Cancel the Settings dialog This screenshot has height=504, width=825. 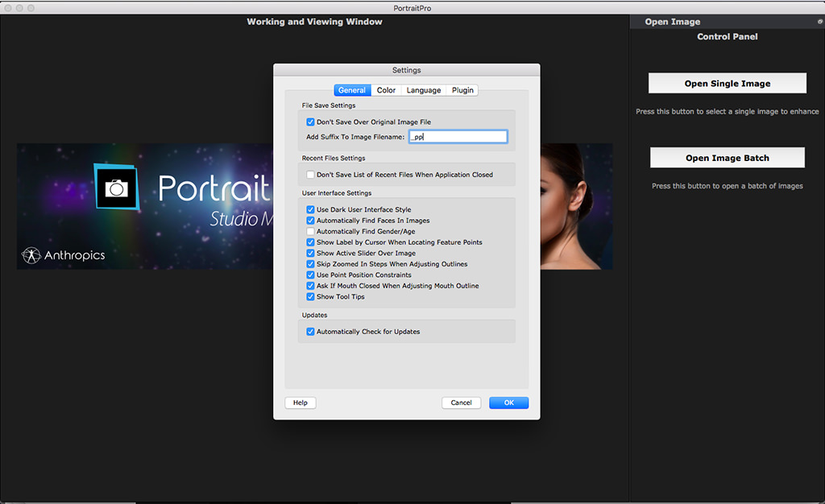[x=462, y=403]
